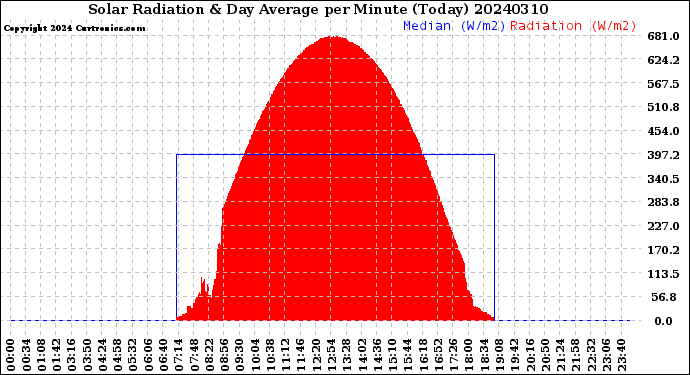Click the 'Copyright 2024 Cartronics.com' text

pos(74,28)
